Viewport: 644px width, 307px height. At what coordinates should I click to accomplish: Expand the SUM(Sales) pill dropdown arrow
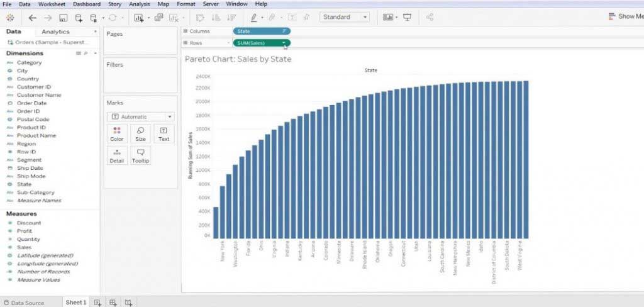coord(284,43)
